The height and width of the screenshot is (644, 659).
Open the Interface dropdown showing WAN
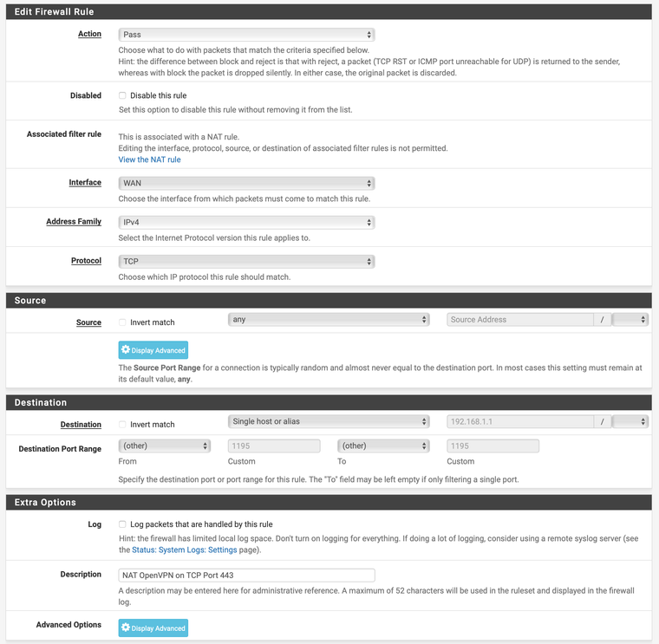[x=247, y=183]
